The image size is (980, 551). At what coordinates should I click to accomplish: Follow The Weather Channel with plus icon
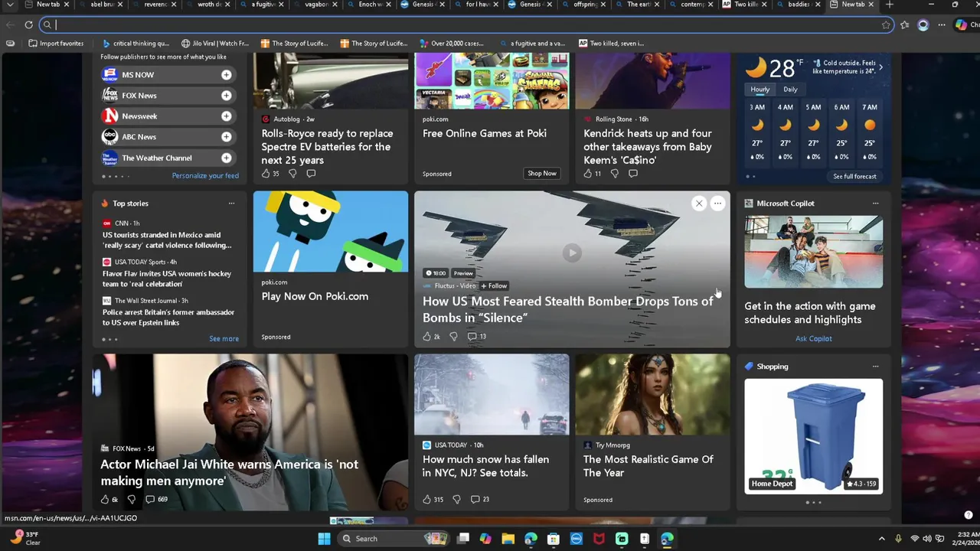pos(227,158)
